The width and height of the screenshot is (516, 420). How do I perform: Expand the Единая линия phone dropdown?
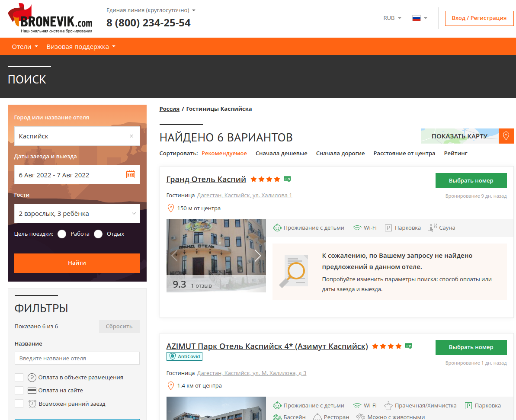[151, 10]
